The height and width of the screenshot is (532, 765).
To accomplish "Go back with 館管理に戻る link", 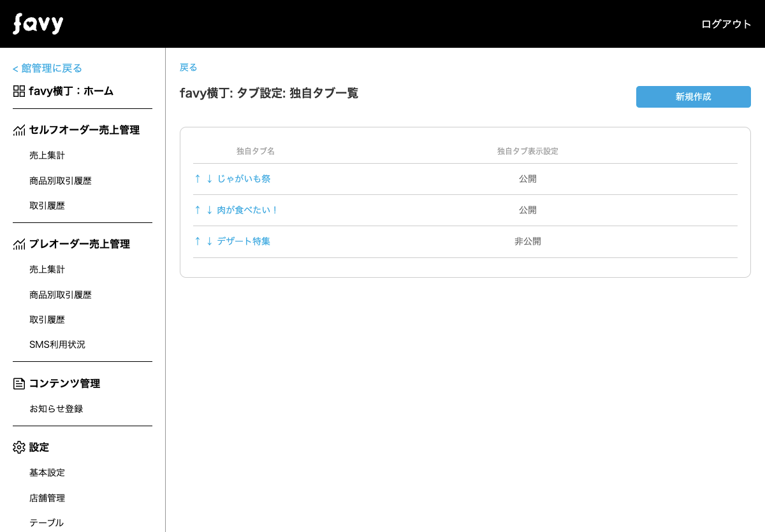I will click(x=48, y=68).
